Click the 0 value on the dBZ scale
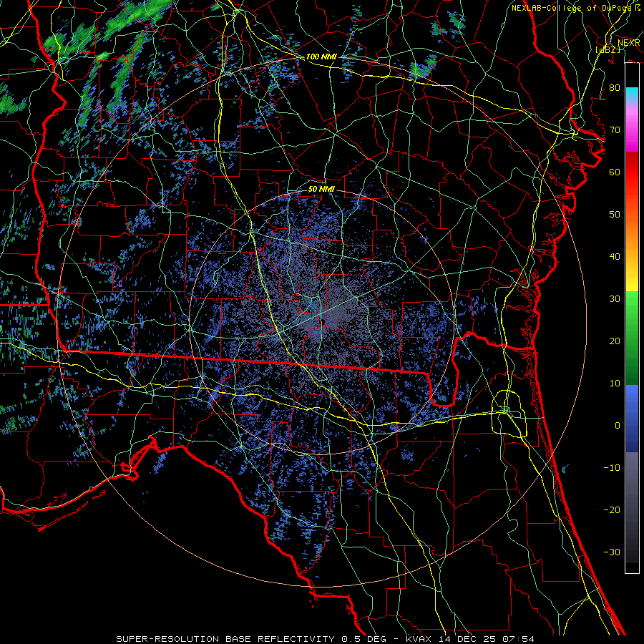 coord(618,426)
